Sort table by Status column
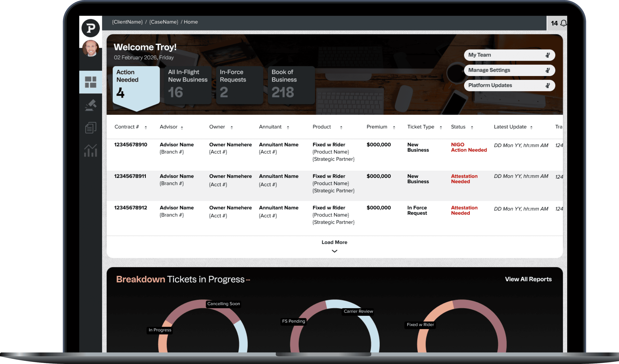 (x=472, y=127)
